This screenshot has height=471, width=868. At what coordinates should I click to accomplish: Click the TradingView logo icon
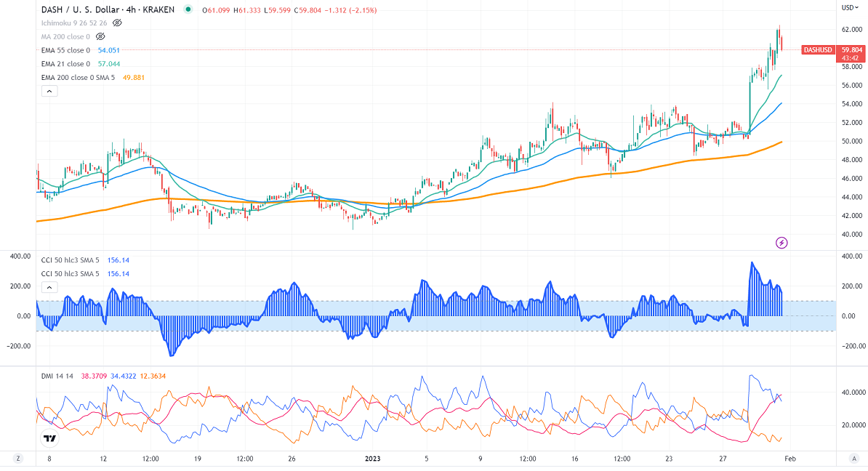coord(49,438)
